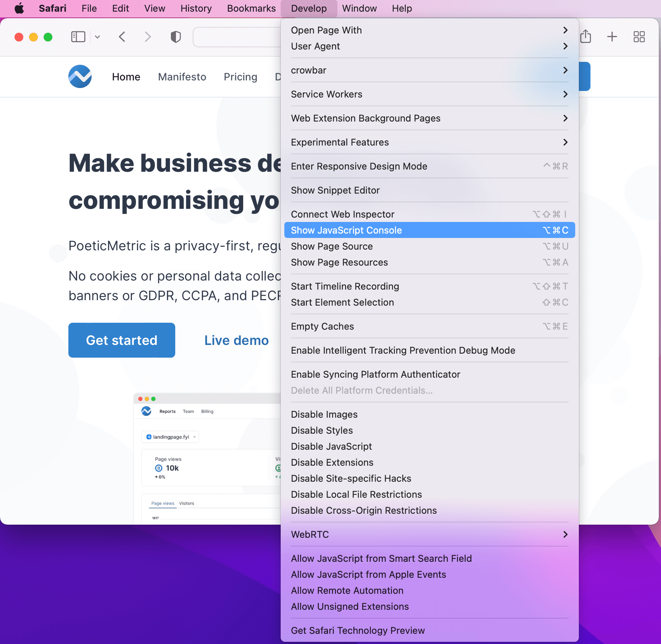Expand Open Page With submenu
The image size is (661, 644).
click(429, 30)
